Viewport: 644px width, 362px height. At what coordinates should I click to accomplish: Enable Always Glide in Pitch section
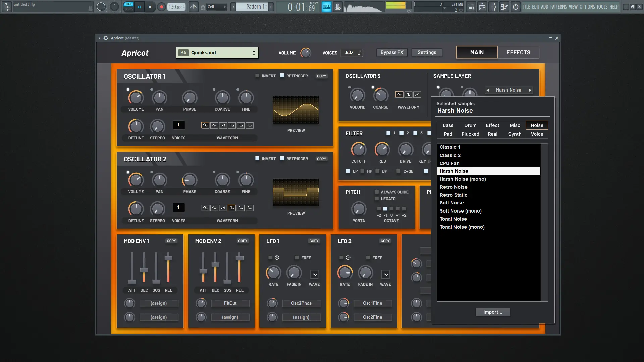click(x=377, y=192)
